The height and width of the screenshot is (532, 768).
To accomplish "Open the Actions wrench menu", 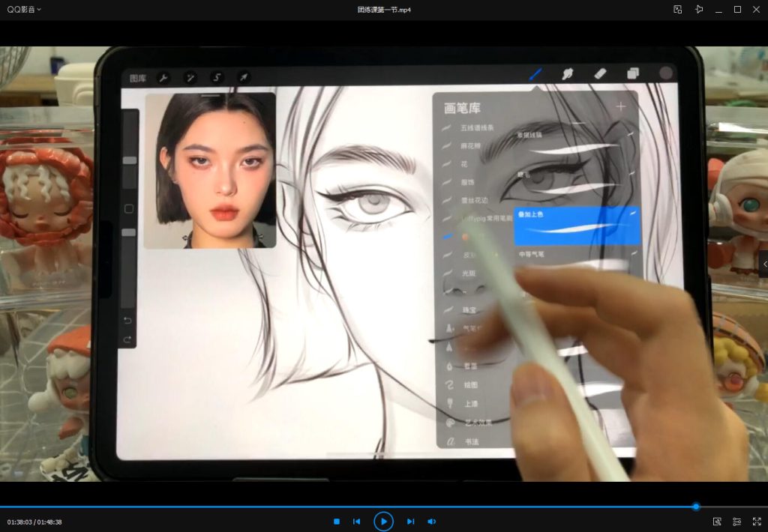I will click(x=164, y=77).
